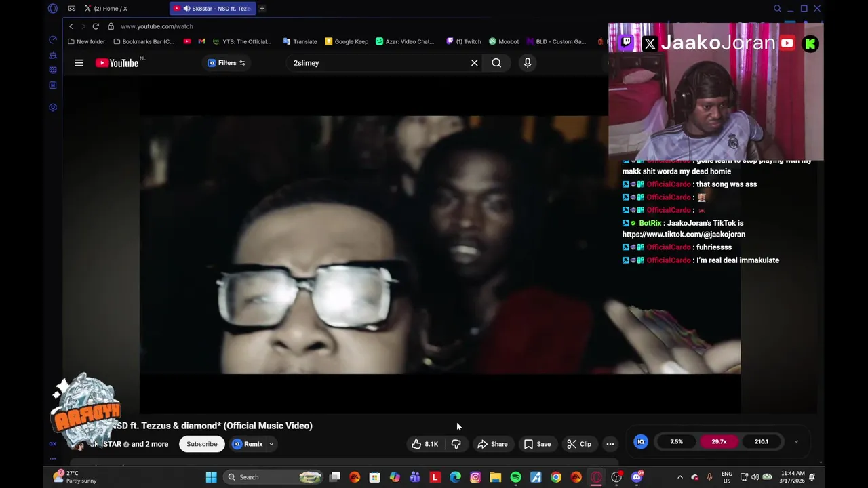Select the 'Sk8star - NSD ft. Tezz' tab
This screenshot has width=868, height=488.
pos(212,9)
